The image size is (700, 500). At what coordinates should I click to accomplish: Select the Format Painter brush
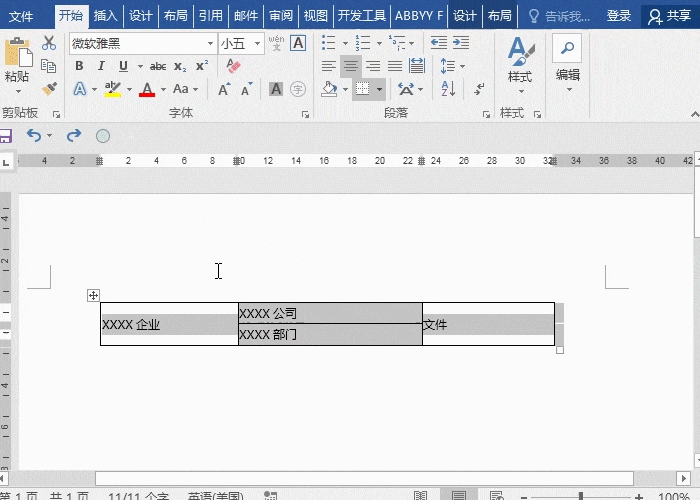[49, 89]
